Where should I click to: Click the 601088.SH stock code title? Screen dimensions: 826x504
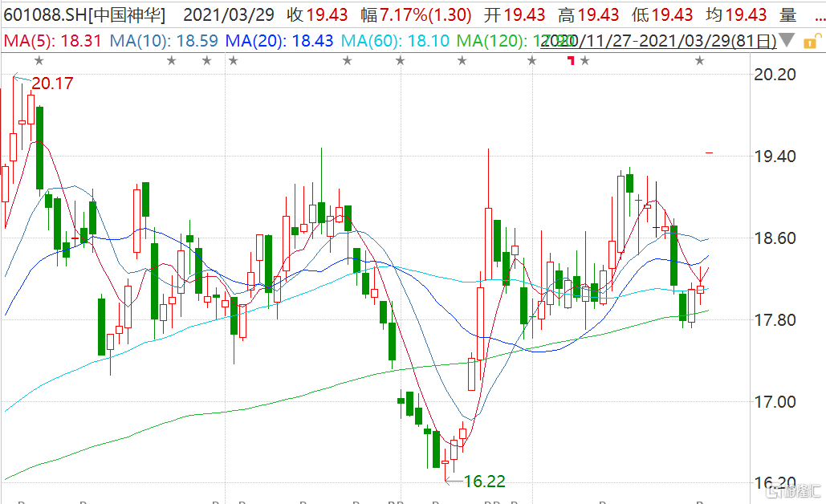coord(44,14)
